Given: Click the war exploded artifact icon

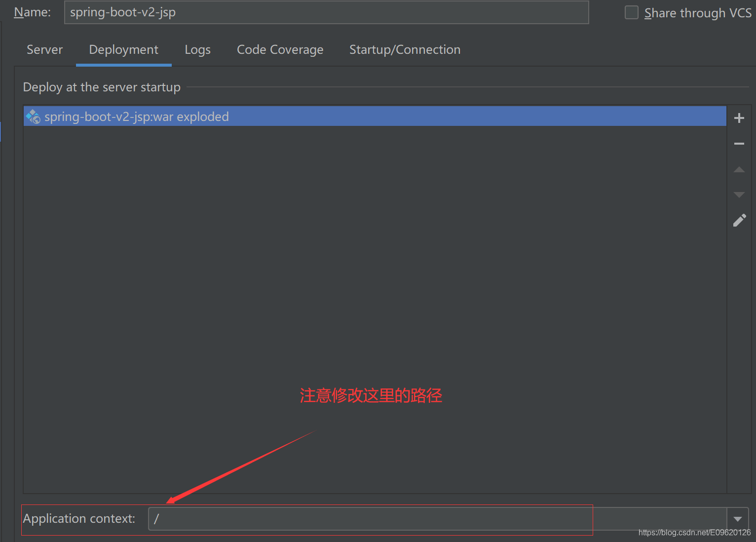Looking at the screenshot, I should (x=33, y=116).
